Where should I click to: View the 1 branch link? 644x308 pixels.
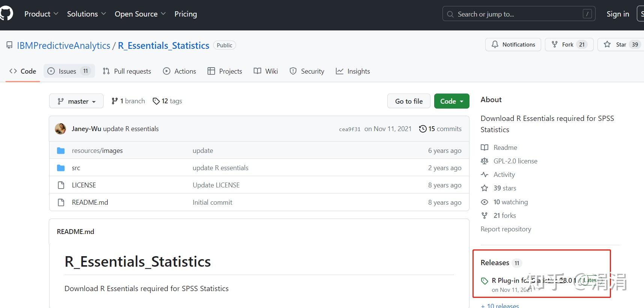pyautogui.click(x=128, y=101)
